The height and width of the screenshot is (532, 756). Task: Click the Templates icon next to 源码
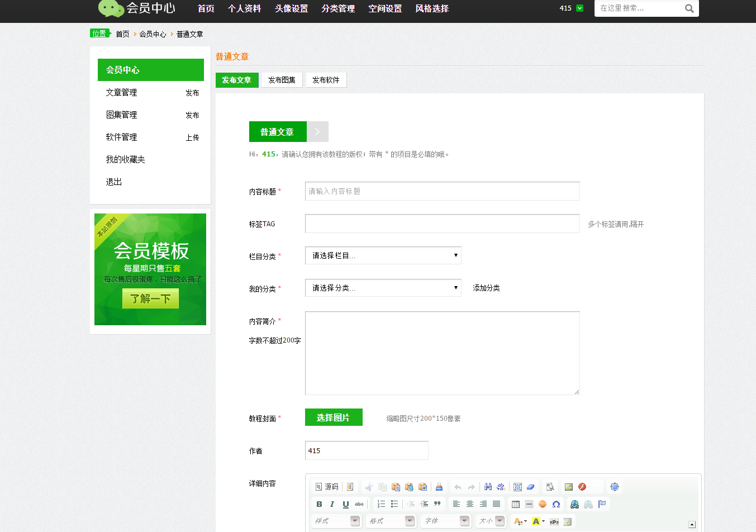click(x=350, y=487)
